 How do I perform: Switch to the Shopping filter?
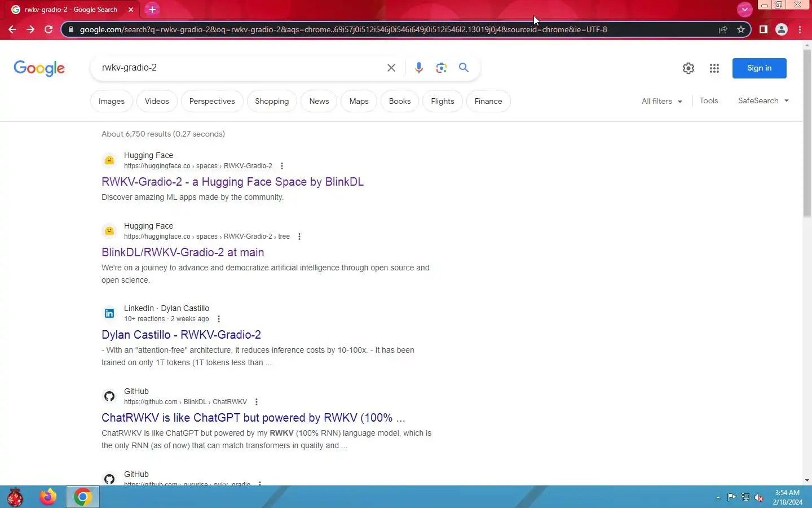coord(272,101)
